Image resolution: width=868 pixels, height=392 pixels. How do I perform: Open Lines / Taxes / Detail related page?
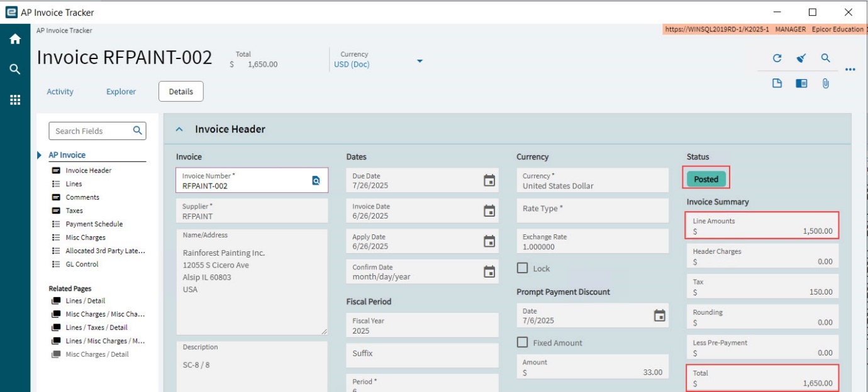click(x=96, y=327)
